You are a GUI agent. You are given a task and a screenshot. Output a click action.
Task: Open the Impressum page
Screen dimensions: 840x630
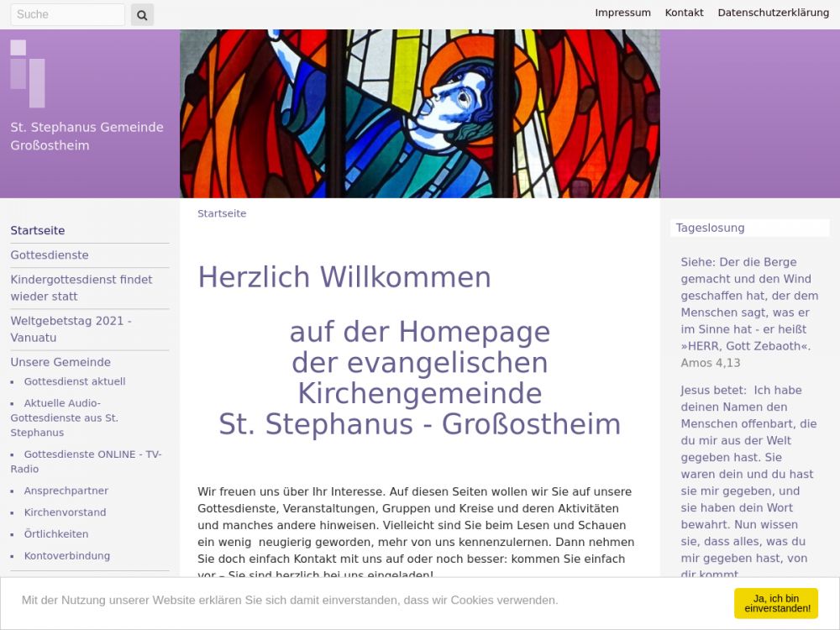point(622,13)
